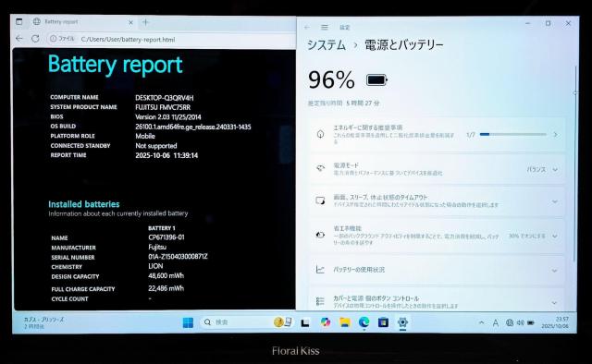Viewport: 592px width, 364px height.
Task: Click the Installed batteries heading
Action: pyautogui.click(x=84, y=204)
